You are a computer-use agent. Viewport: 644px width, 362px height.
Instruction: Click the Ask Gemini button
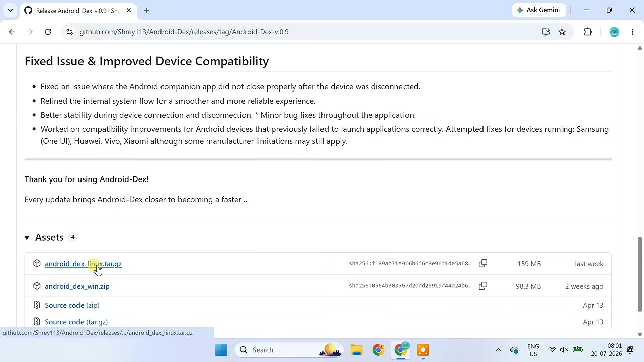coord(538,10)
